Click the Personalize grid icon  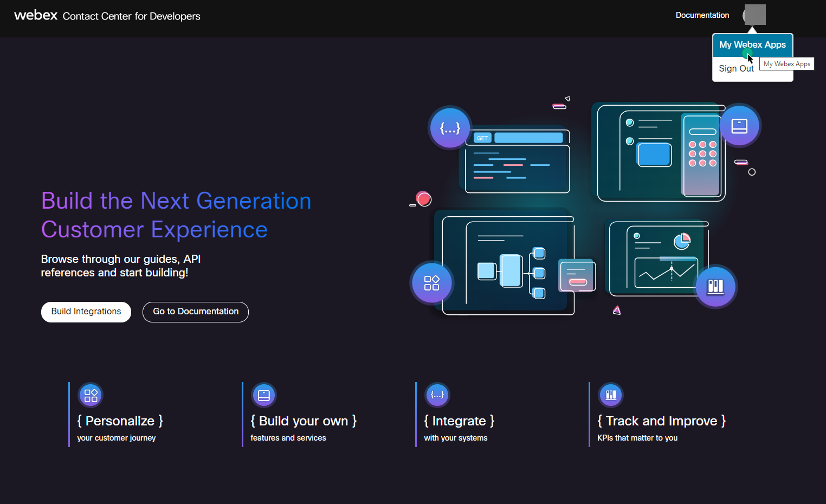[x=90, y=395]
